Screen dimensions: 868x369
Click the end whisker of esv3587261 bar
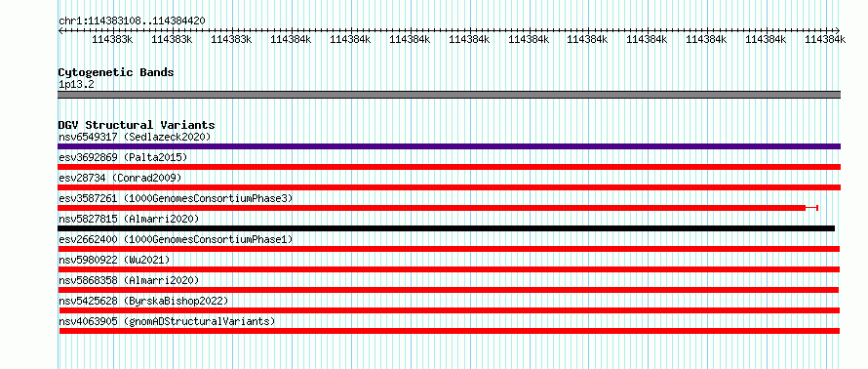coord(812,208)
